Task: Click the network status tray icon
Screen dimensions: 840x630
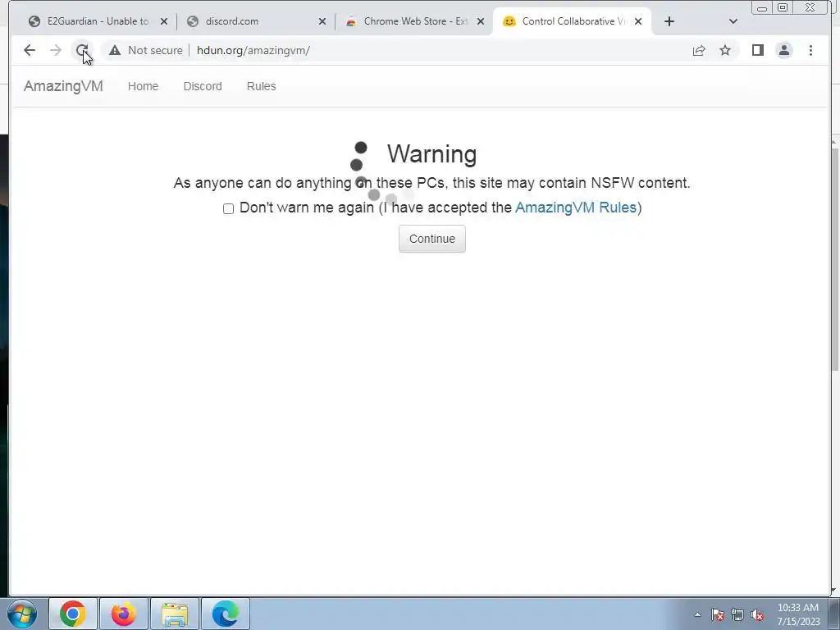Action: [x=737, y=614]
